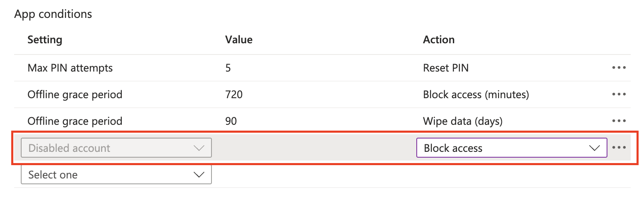The image size is (644, 198).
Task: Expand the Block access action dropdown
Action: point(511,148)
